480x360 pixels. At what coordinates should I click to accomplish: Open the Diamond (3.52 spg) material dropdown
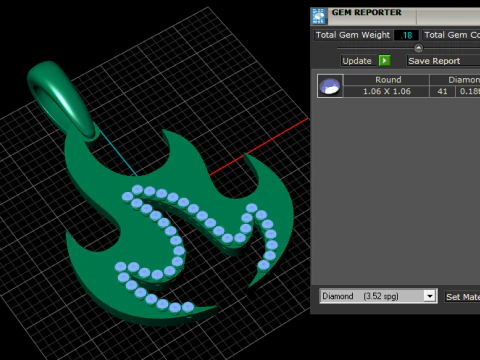point(430,296)
